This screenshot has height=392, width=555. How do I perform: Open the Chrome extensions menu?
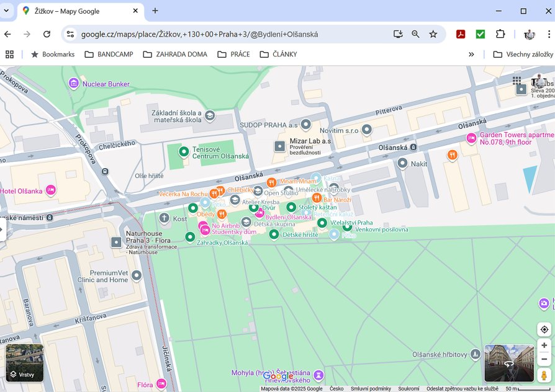point(500,34)
